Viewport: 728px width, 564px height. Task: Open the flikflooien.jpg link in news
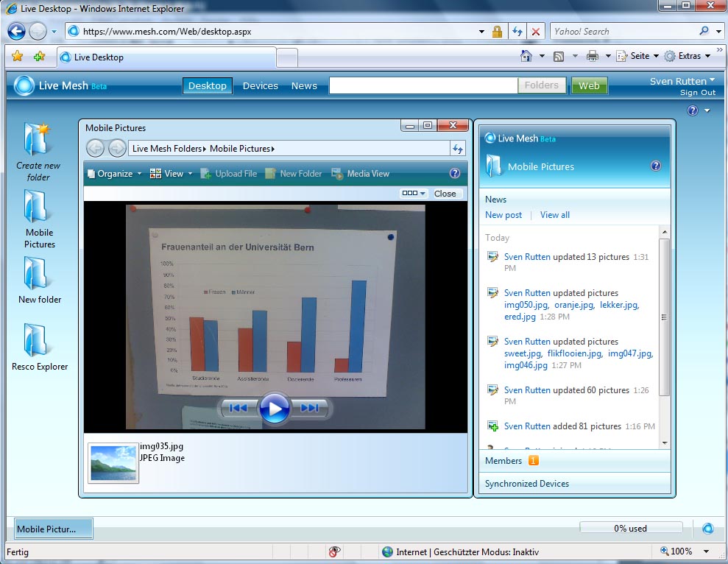574,353
